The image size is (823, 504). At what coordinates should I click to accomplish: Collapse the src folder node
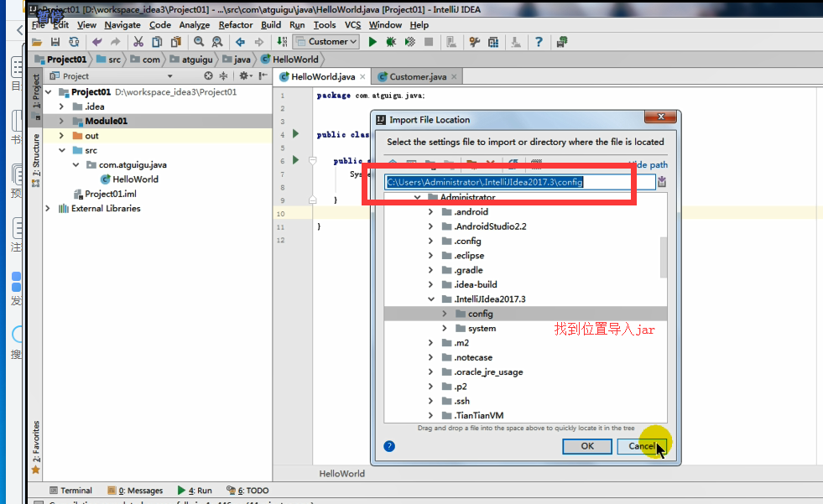(x=61, y=150)
